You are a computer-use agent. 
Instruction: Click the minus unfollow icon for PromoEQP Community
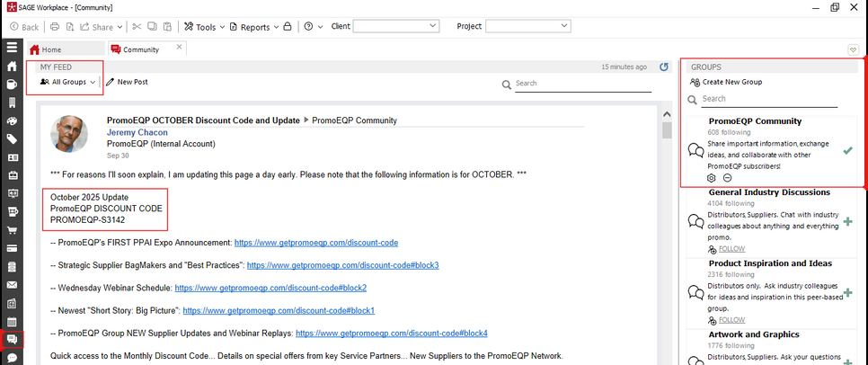[x=728, y=178]
